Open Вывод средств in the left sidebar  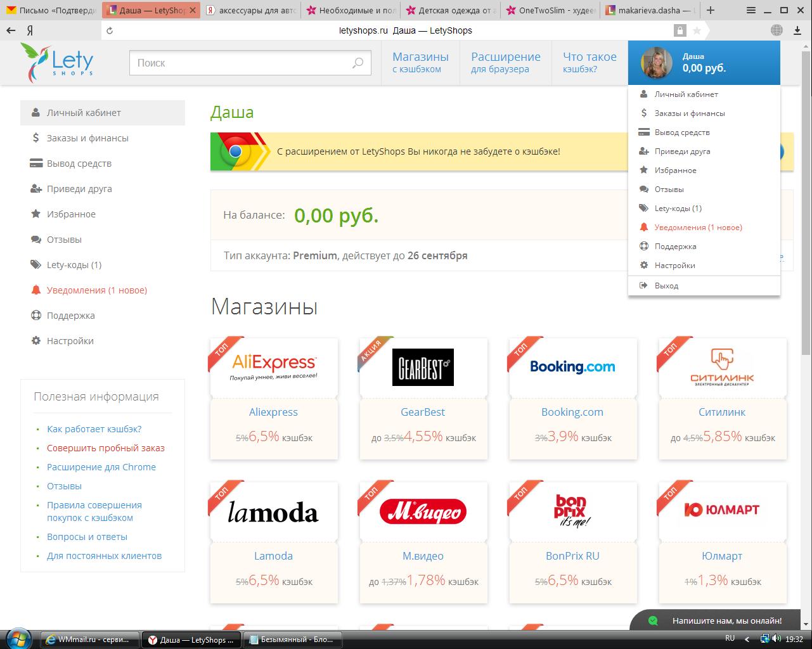click(103, 164)
